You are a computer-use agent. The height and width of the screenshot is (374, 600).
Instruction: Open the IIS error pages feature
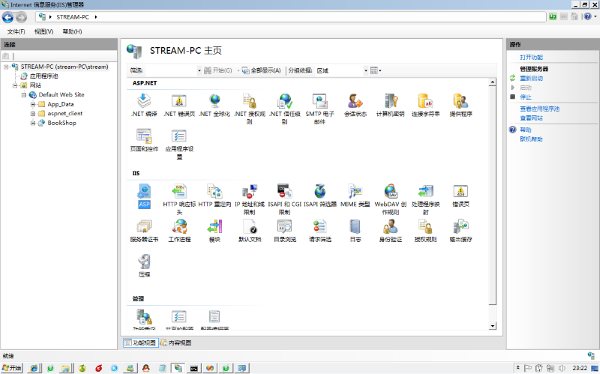(x=461, y=196)
